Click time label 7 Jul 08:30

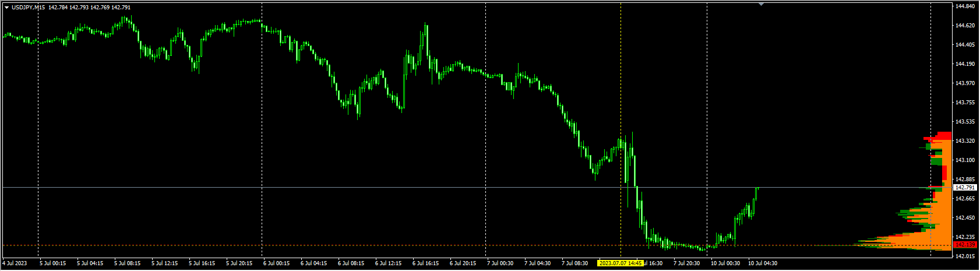coord(574,263)
